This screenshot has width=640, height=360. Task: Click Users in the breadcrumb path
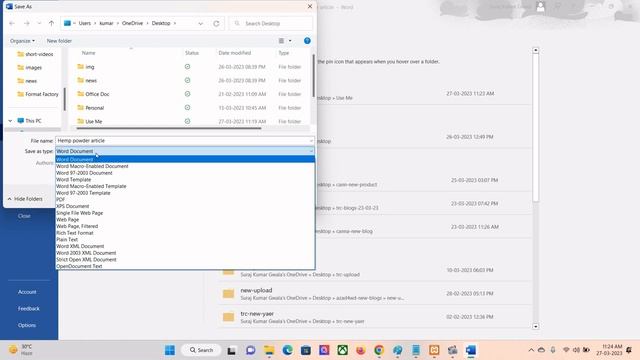pyautogui.click(x=84, y=23)
